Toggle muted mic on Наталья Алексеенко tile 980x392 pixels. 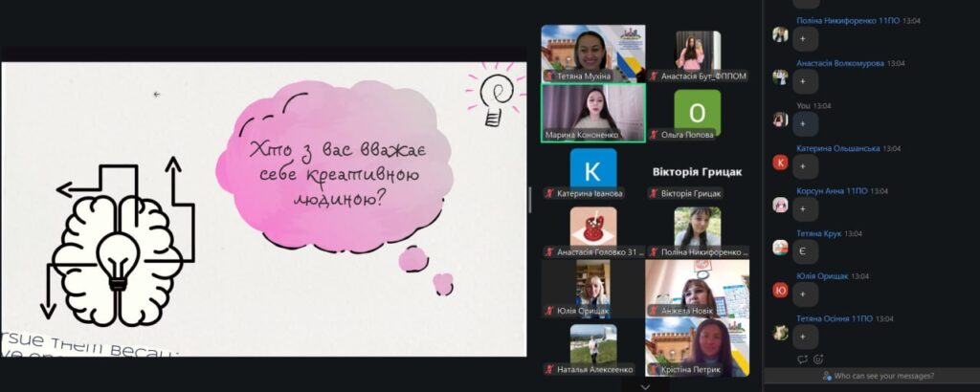pos(549,368)
